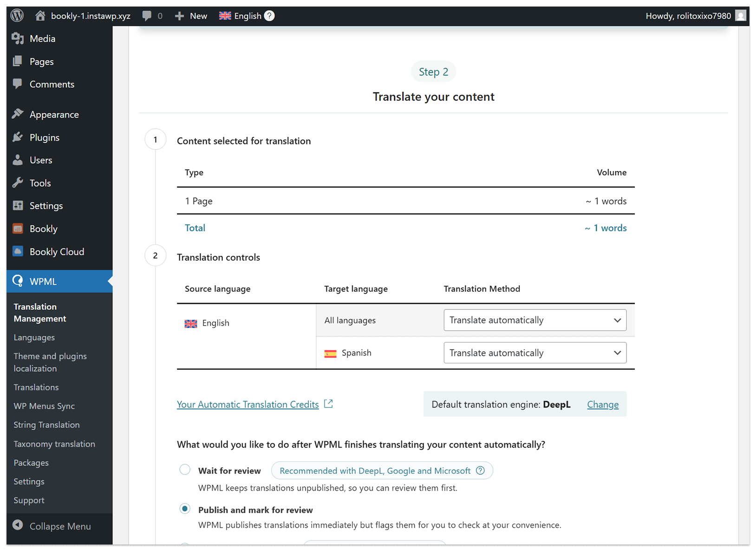
Task: Click the English language switcher label
Action: [x=248, y=16]
